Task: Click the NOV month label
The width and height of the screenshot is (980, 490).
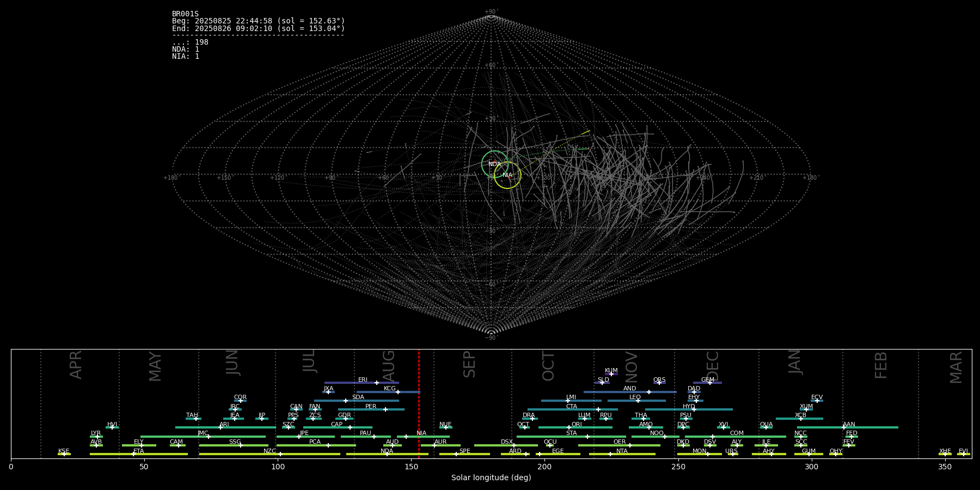Action: pos(631,367)
